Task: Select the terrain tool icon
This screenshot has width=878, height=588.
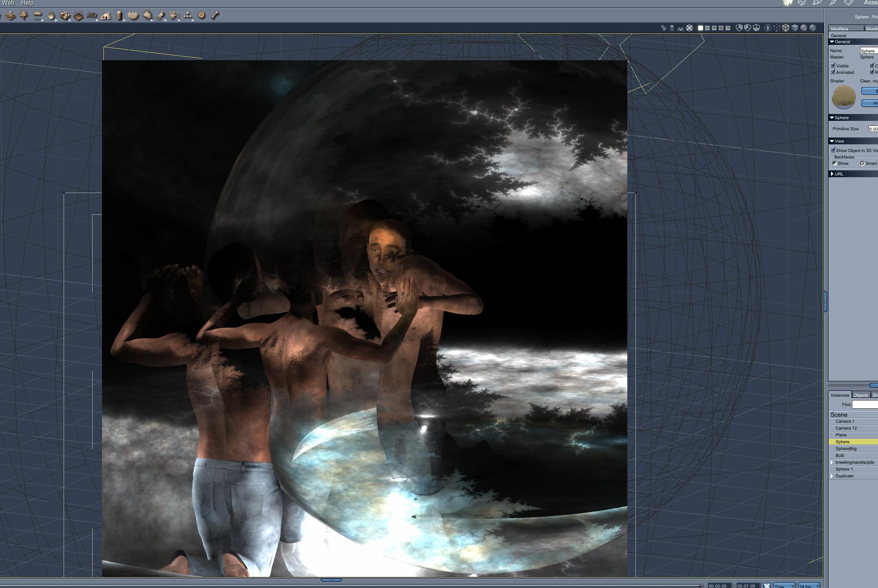Action: (x=10, y=16)
